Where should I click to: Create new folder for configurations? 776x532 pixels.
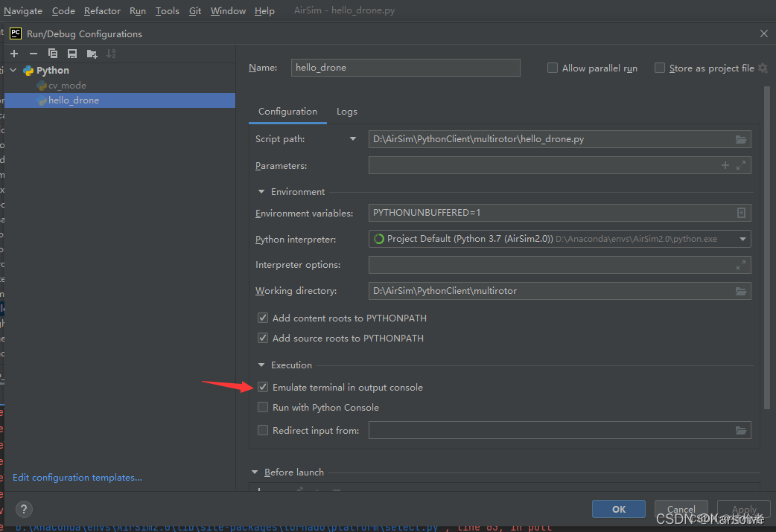pos(92,54)
